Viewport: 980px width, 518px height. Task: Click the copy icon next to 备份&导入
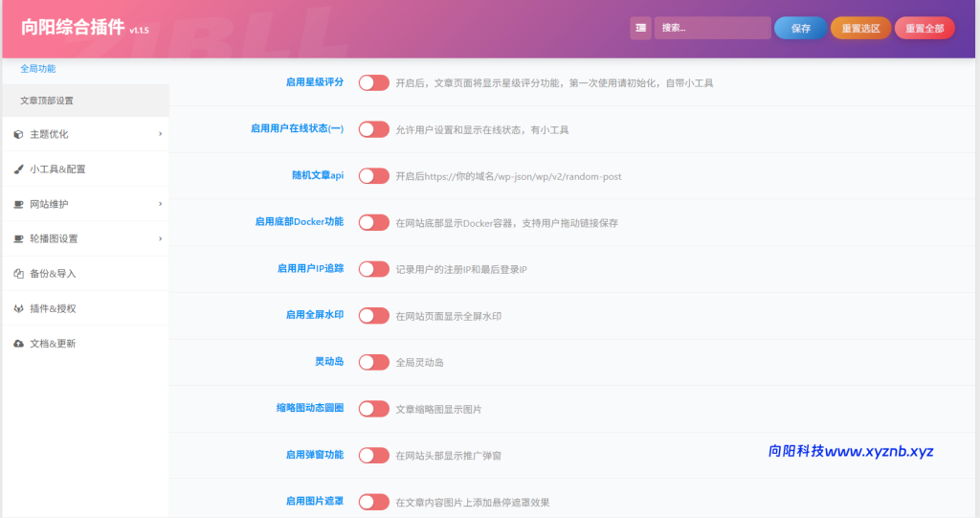tap(19, 274)
